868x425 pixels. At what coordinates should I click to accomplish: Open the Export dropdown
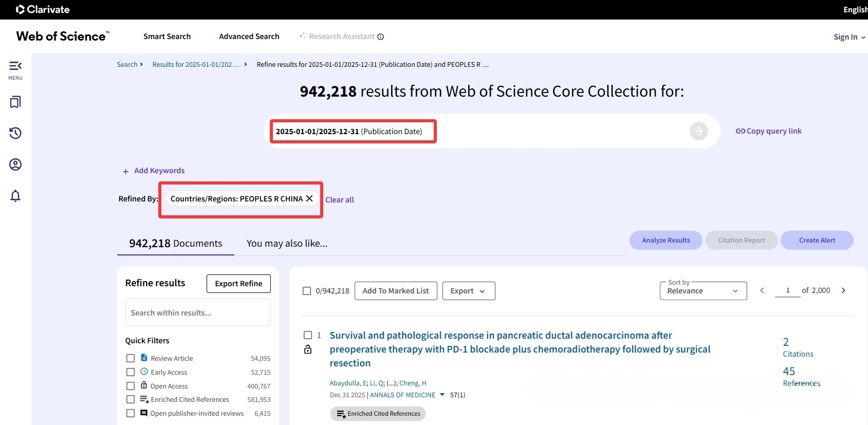click(469, 291)
